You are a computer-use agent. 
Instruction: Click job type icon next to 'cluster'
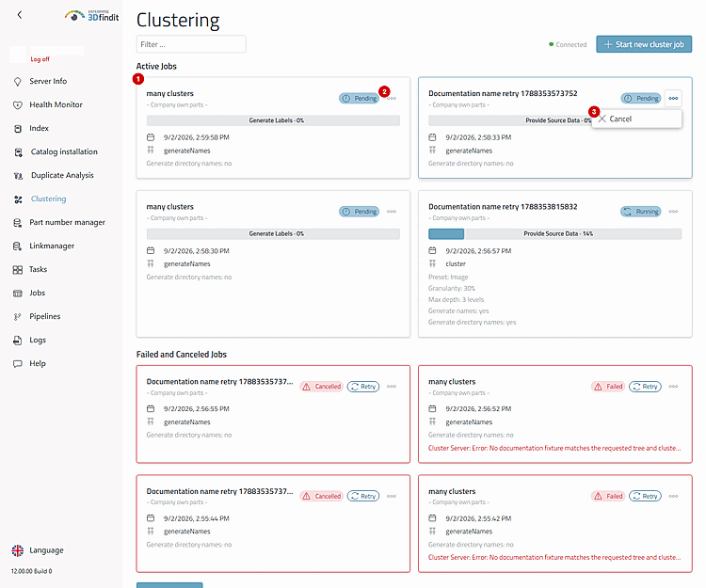pyautogui.click(x=432, y=263)
